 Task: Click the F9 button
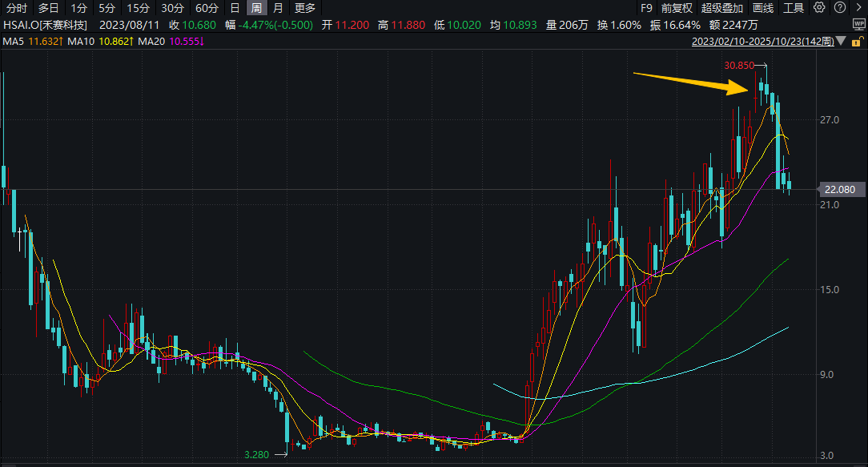pyautogui.click(x=646, y=8)
